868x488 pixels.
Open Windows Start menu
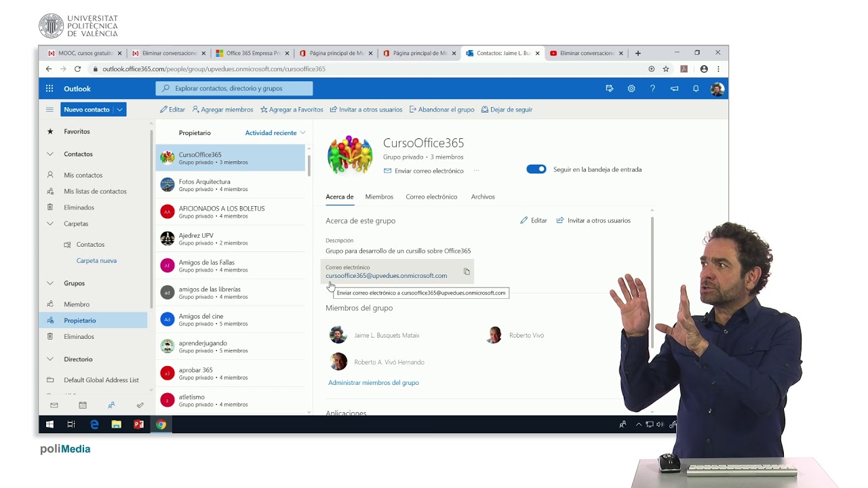[x=50, y=425]
